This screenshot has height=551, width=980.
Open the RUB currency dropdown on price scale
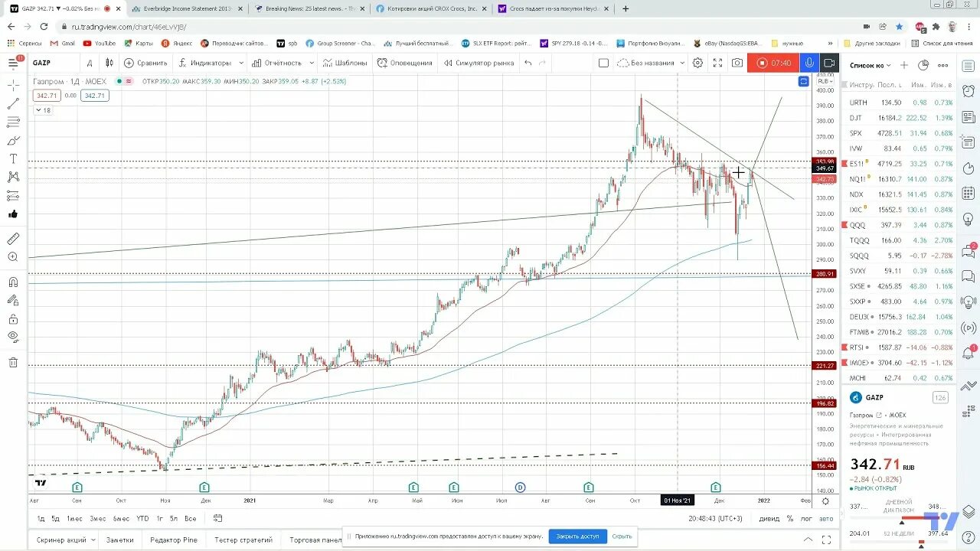click(x=825, y=81)
